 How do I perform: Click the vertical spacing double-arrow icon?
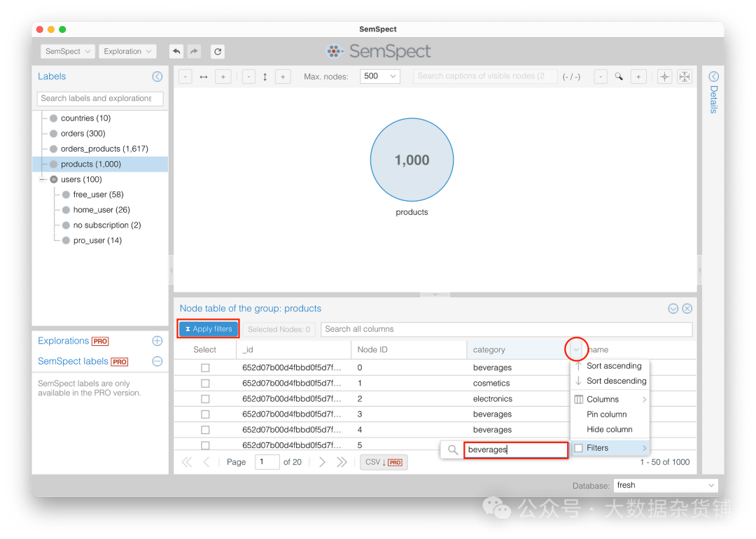click(x=265, y=77)
